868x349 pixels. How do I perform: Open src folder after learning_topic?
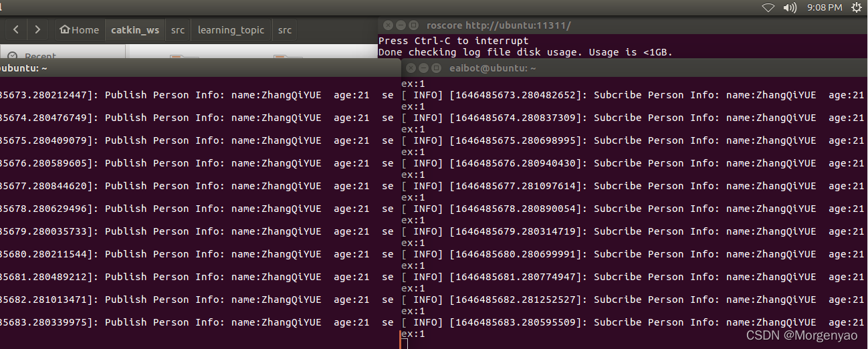[285, 29]
